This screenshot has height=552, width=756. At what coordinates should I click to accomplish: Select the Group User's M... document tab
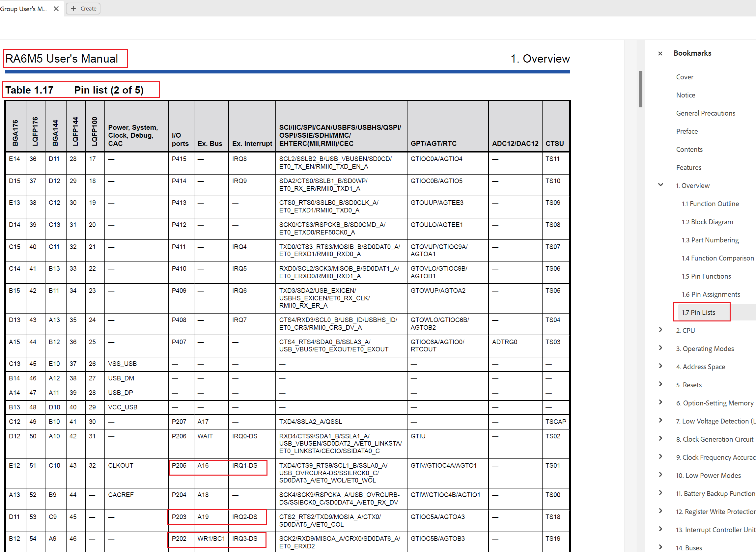(x=23, y=9)
